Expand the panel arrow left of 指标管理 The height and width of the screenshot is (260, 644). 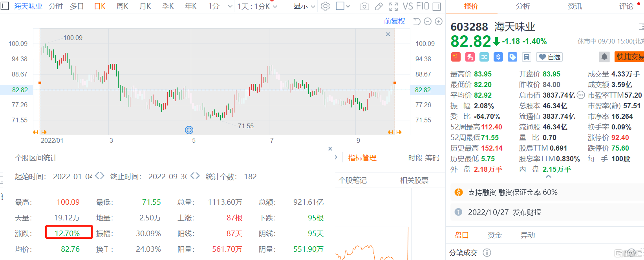[336, 157]
